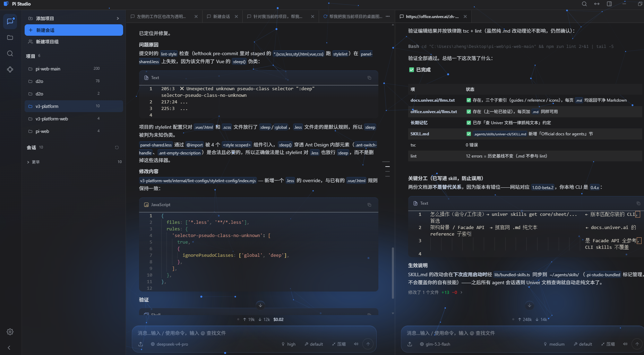Image resolution: width=644 pixels, height=355 pixels.
Task: Open the d2o project with 2 items
Action: point(74,94)
